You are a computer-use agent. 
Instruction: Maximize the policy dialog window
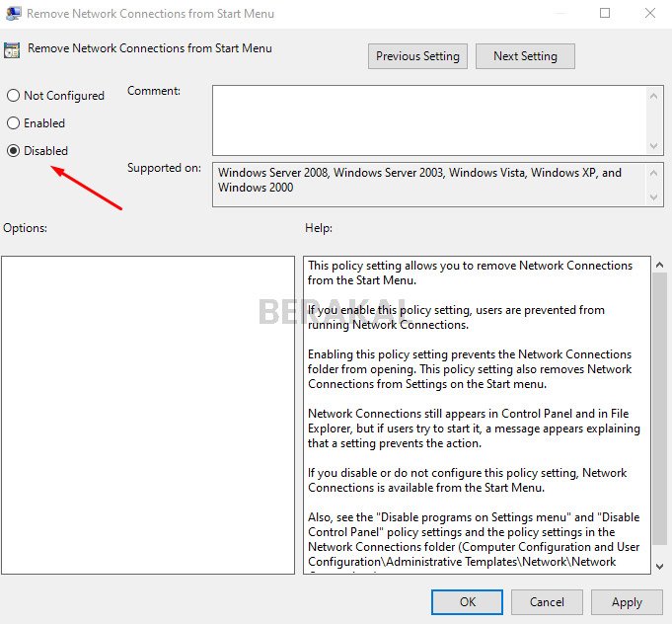click(605, 13)
